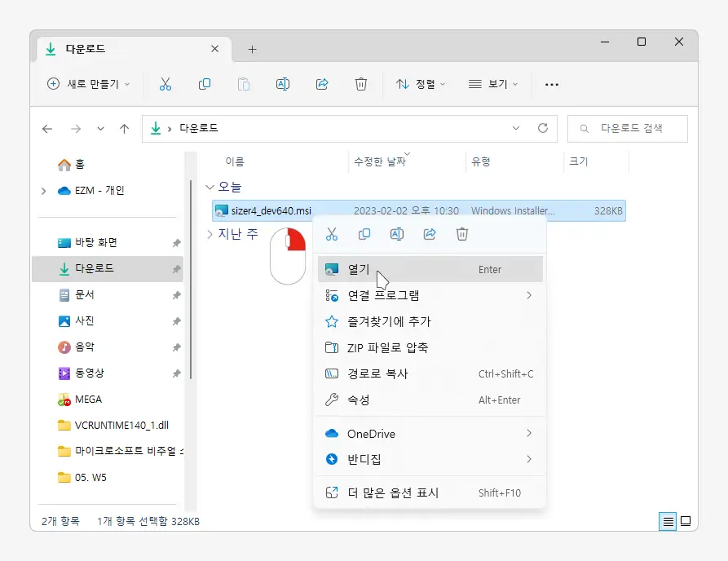Open 바탕 화면 in the sidebar
This screenshot has height=561, width=728.
click(96, 242)
